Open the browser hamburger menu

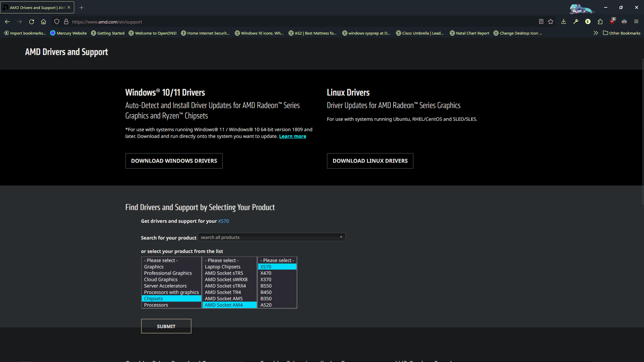[x=636, y=22]
